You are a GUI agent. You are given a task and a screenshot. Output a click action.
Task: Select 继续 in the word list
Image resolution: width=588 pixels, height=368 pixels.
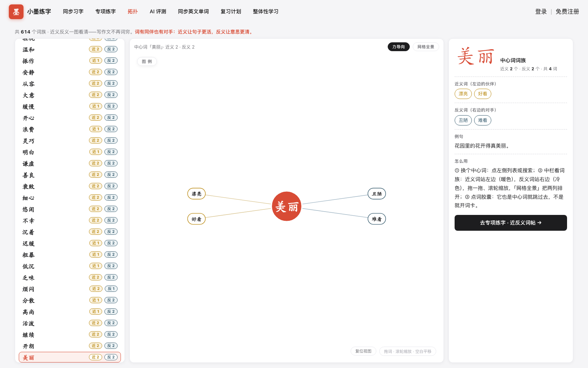pyautogui.click(x=70, y=335)
